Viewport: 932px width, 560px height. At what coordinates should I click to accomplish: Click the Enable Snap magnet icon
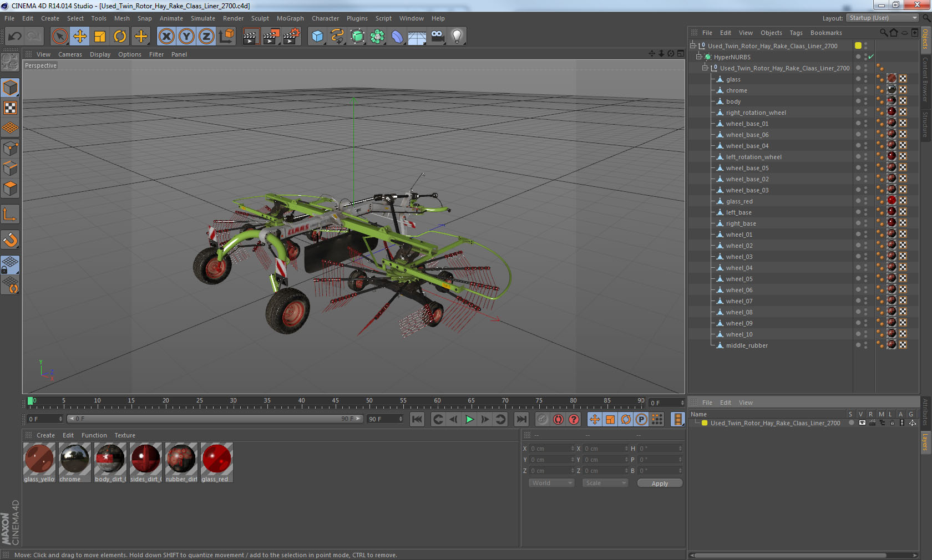click(11, 240)
